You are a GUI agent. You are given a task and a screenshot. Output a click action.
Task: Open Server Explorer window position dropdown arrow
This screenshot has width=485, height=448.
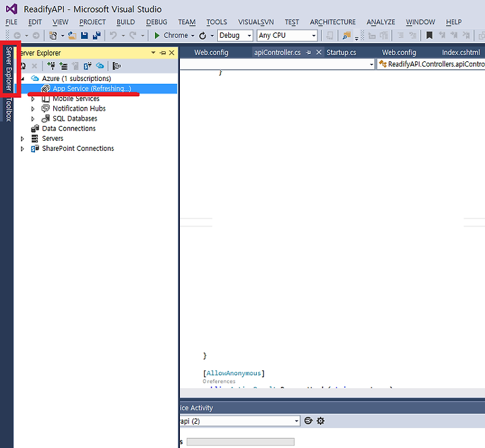point(153,53)
